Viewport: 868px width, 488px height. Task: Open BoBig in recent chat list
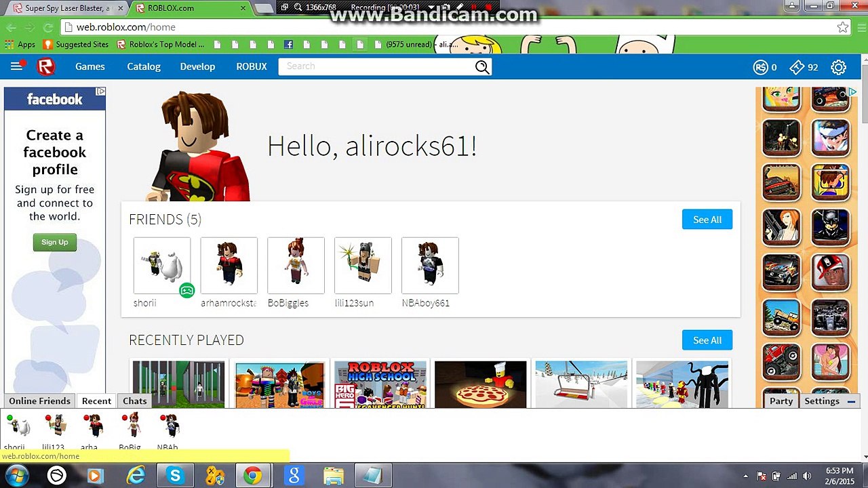point(130,432)
